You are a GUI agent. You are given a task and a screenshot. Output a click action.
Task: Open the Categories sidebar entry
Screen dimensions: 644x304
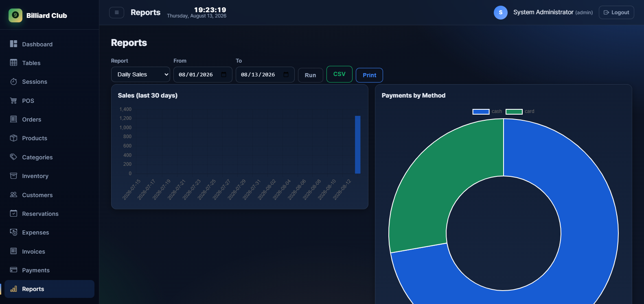49,157
